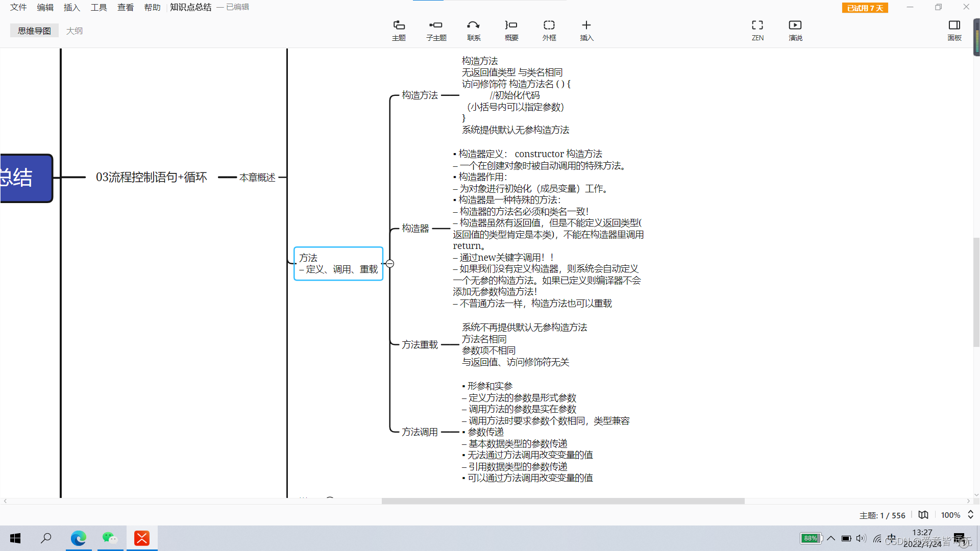
Task: Start presentation with 演说 icon
Action: (x=795, y=30)
